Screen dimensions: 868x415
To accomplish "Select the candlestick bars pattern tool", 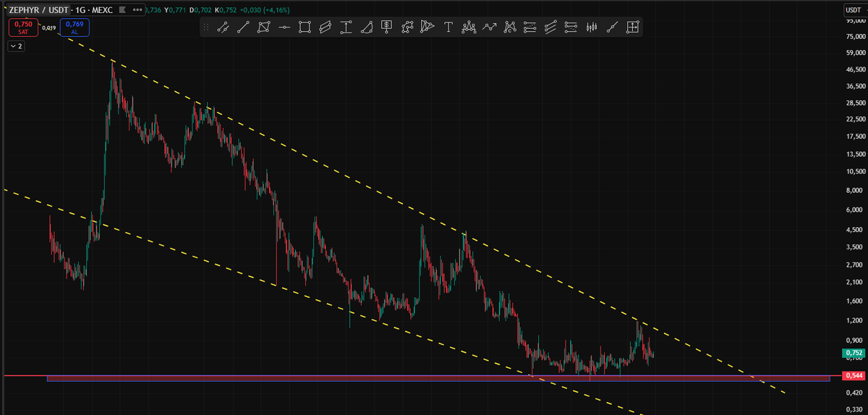I will [x=592, y=27].
